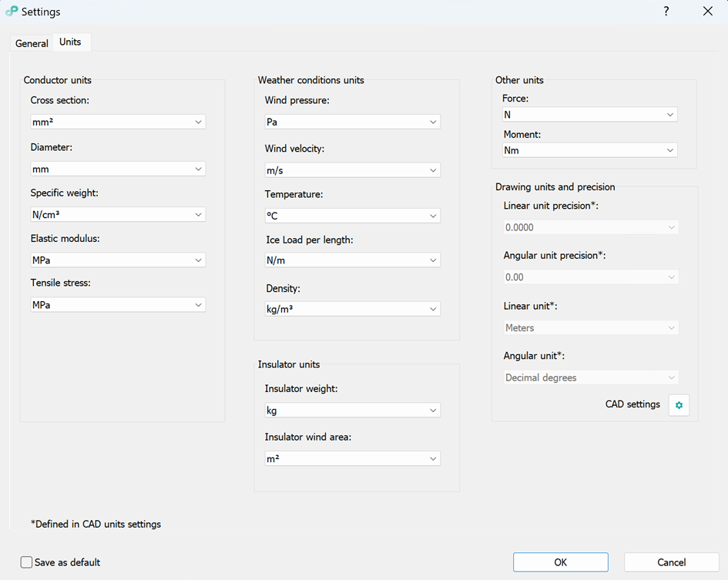The image size is (728, 580).
Task: Open the Force unit dropdown
Action: [589, 115]
